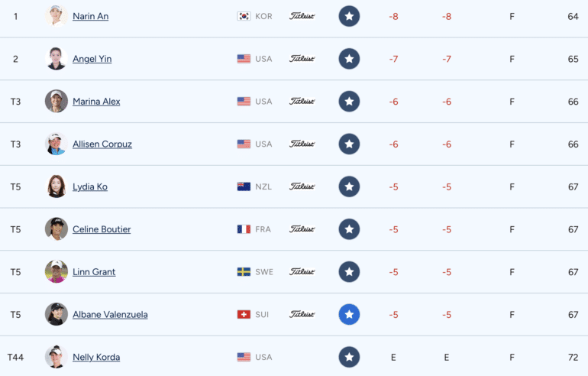588x376 pixels.
Task: Click Celine Boutier's headshot image
Action: [x=57, y=229]
